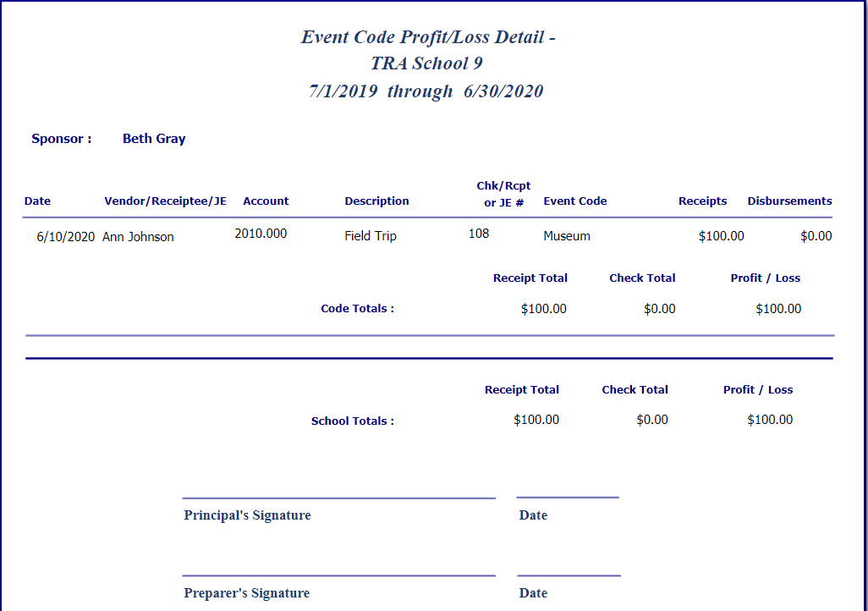Select Code Totals receipt total '$100.00'
Image resolution: width=868 pixels, height=611 pixels.
(x=544, y=309)
